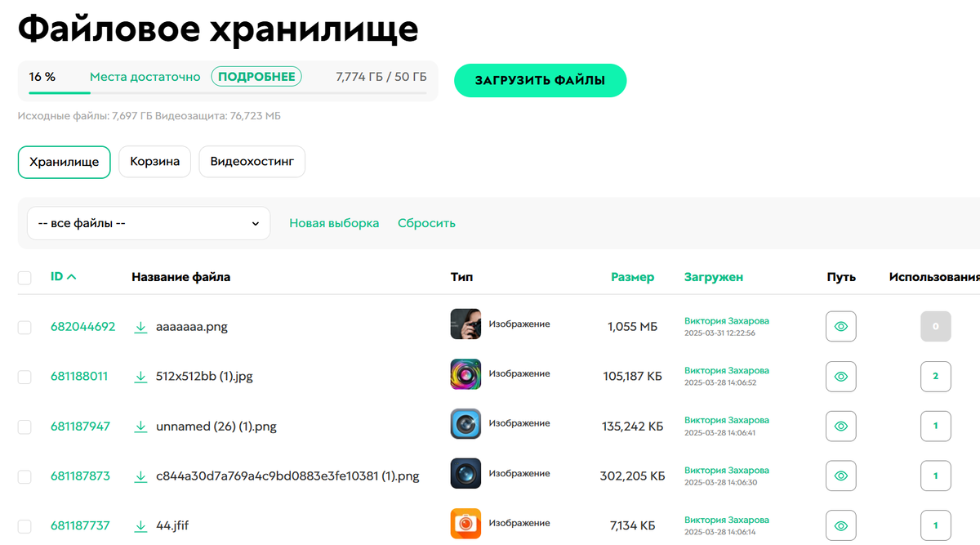Click the 7,774 ГБ / 50 ГБ usage text
Viewport: 980px width, 545px height.
coord(381,77)
